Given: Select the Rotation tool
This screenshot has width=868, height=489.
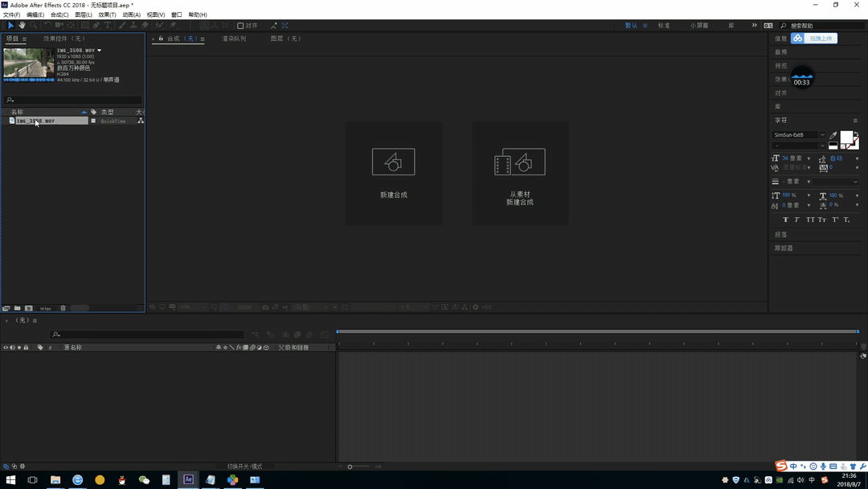Looking at the screenshot, I should click(47, 26).
